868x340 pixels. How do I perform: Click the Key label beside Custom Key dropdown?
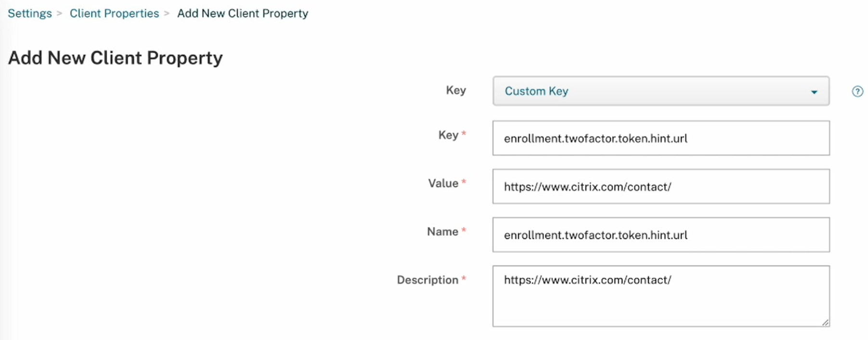[455, 90]
